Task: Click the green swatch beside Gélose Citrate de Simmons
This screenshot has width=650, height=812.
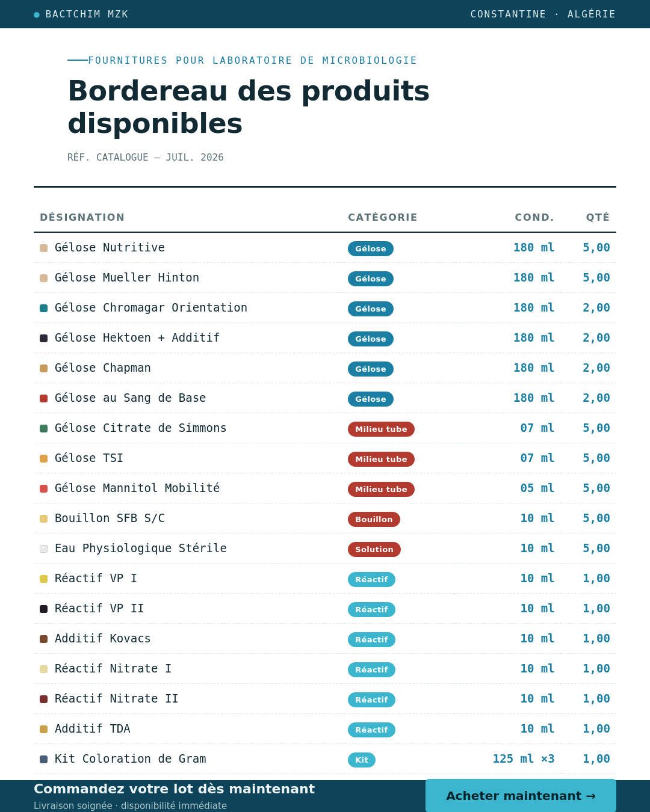Action: click(x=43, y=428)
